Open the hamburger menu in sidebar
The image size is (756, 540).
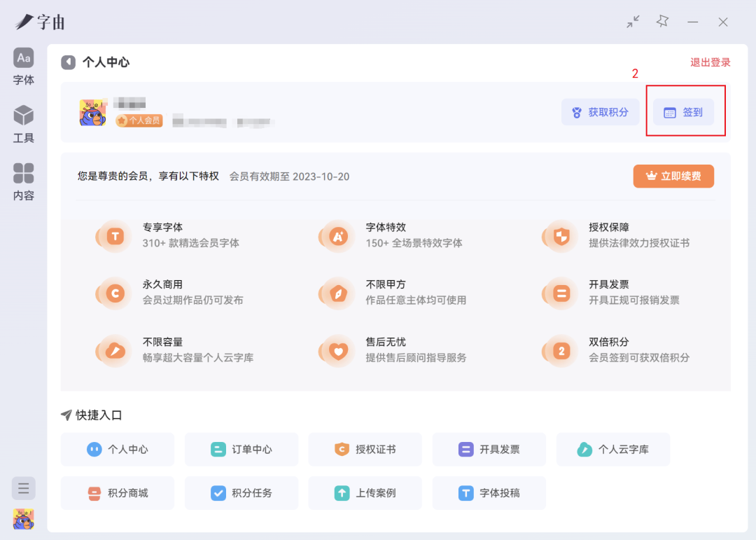23,488
